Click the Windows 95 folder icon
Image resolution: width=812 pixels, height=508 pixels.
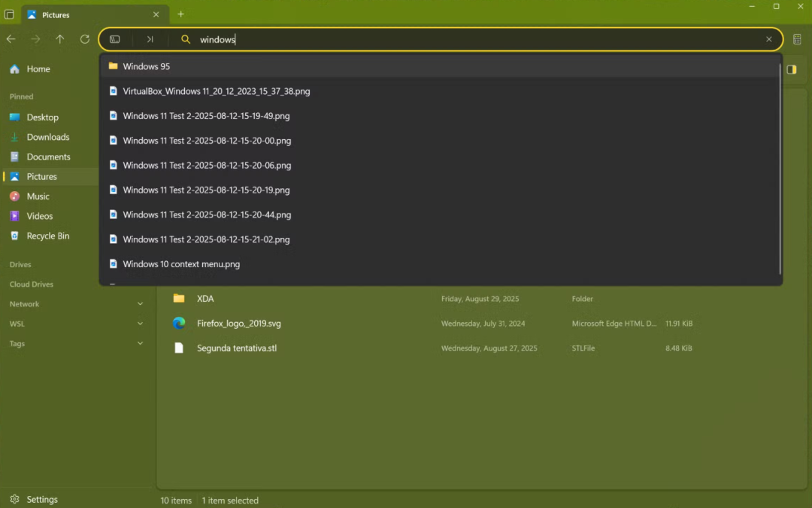113,65
